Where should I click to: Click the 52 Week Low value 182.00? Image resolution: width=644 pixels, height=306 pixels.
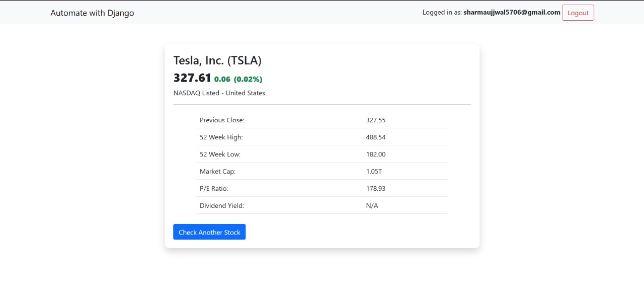376,155
